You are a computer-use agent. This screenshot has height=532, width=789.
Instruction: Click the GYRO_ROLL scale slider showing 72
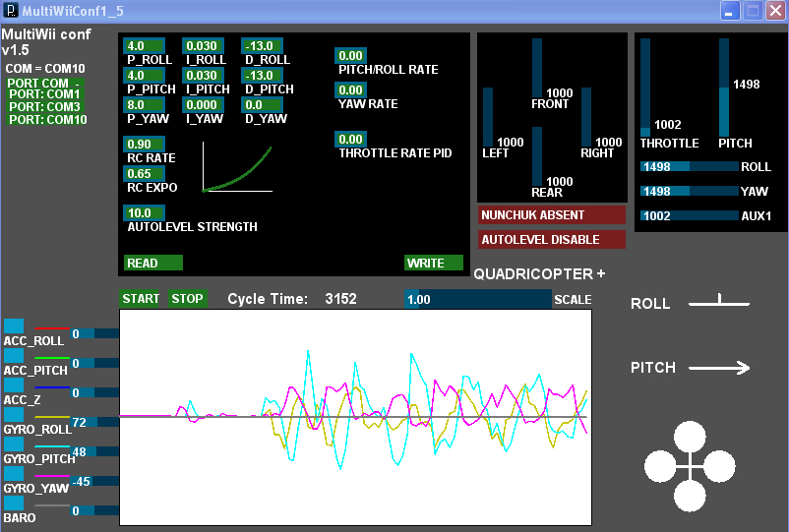94,422
